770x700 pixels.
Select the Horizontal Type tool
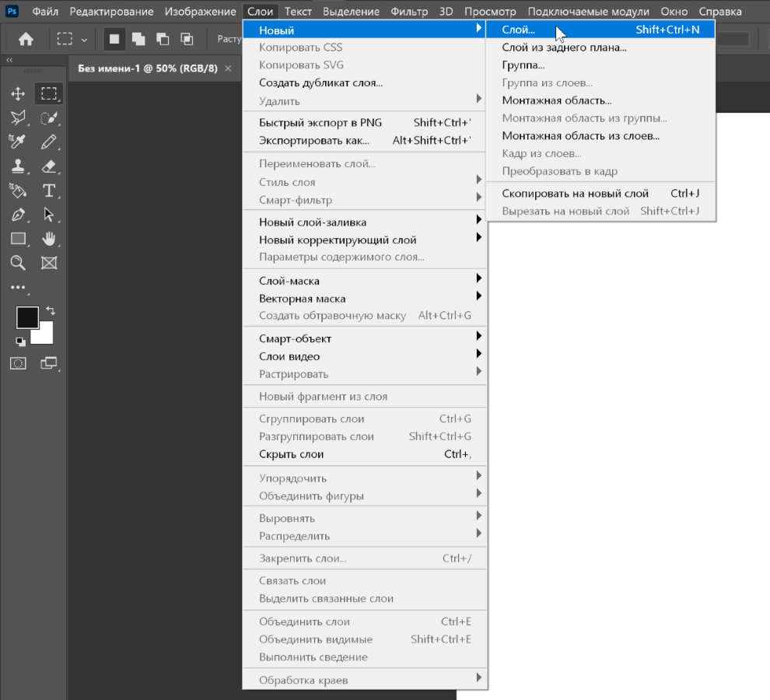(x=49, y=190)
